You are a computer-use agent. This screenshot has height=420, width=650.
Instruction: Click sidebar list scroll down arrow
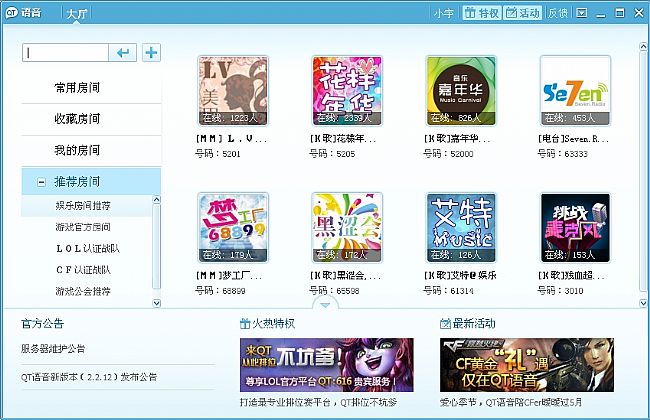point(156,303)
